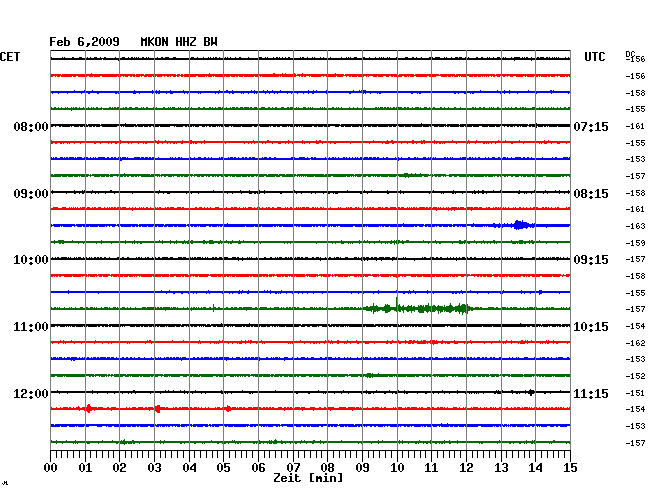This screenshot has height=494, width=650.
Task: Click the "15" minute axis label
Action: [x=570, y=467]
